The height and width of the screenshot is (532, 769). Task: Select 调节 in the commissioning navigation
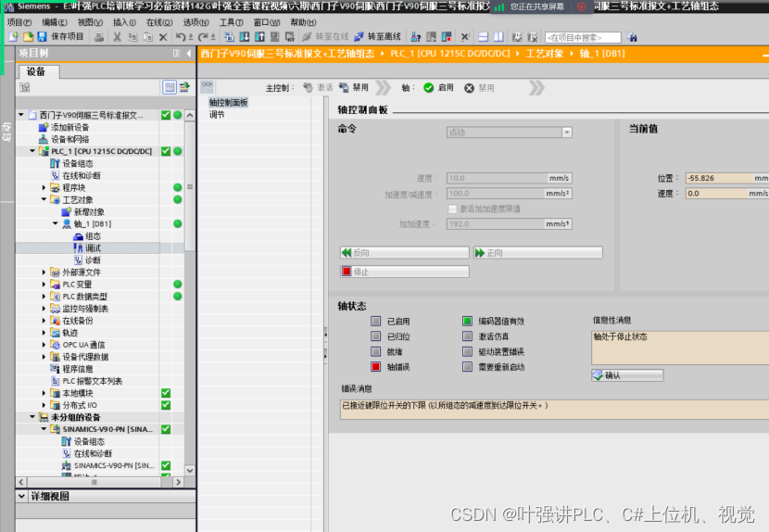[x=217, y=114]
